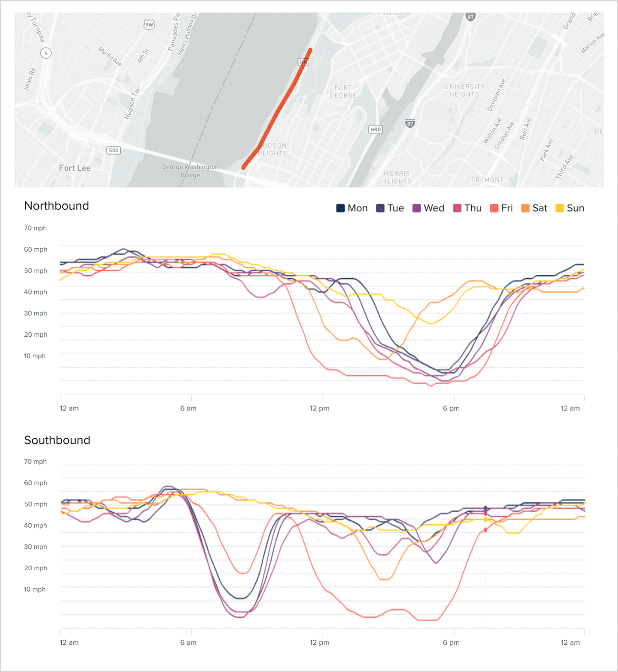Click the Route 4 shield near Jones Rd

coord(45,53)
